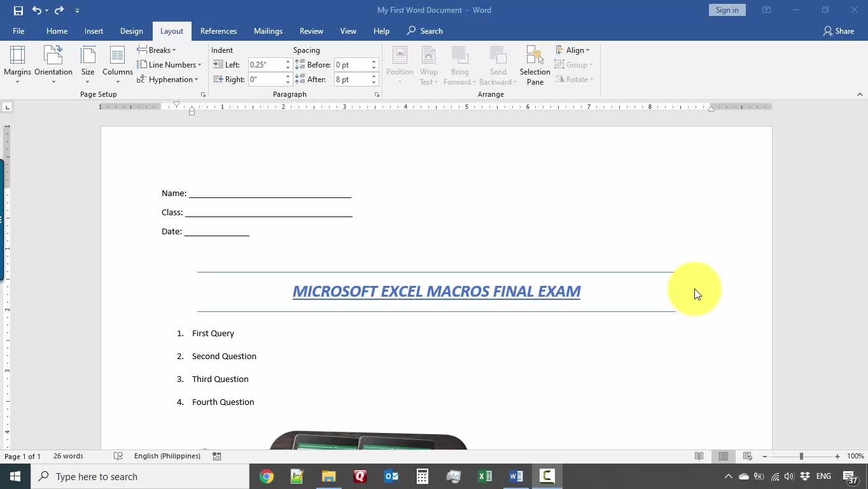Open Excel from the taskbar
The width and height of the screenshot is (868, 489).
coord(485,476)
